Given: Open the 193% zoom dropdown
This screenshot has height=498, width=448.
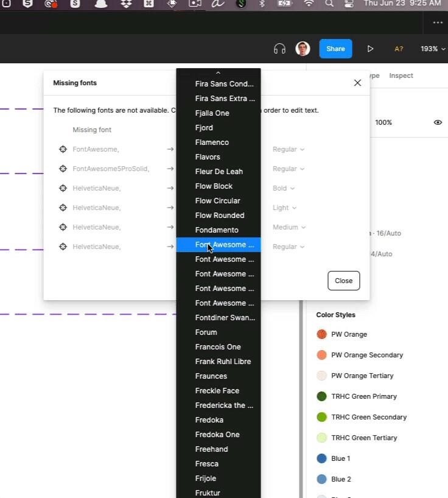Looking at the screenshot, I should pos(433,49).
